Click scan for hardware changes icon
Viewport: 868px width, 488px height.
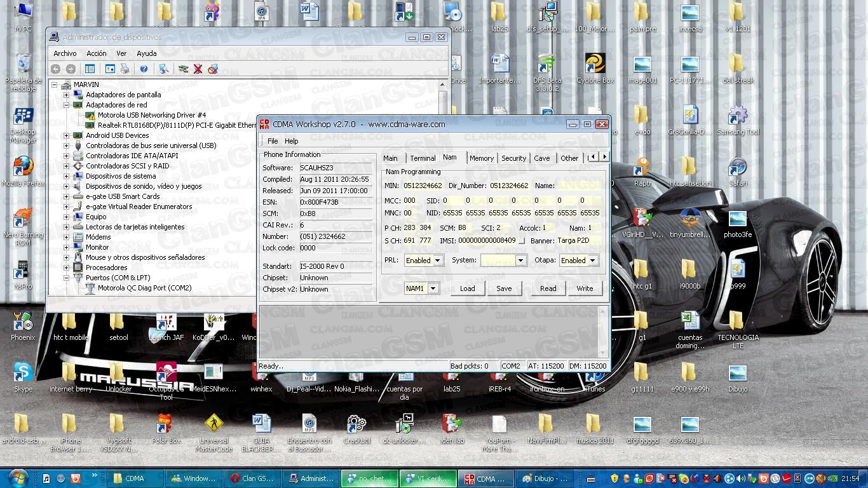pyautogui.click(x=163, y=69)
